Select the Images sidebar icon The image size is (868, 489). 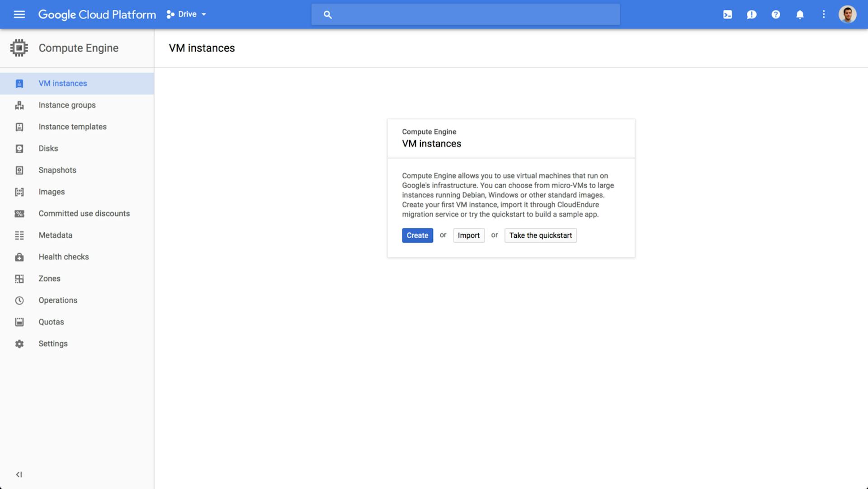[x=19, y=192]
